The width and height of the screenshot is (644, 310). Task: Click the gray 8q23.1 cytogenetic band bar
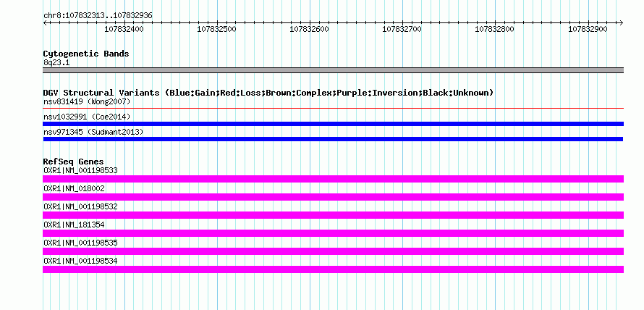point(333,70)
